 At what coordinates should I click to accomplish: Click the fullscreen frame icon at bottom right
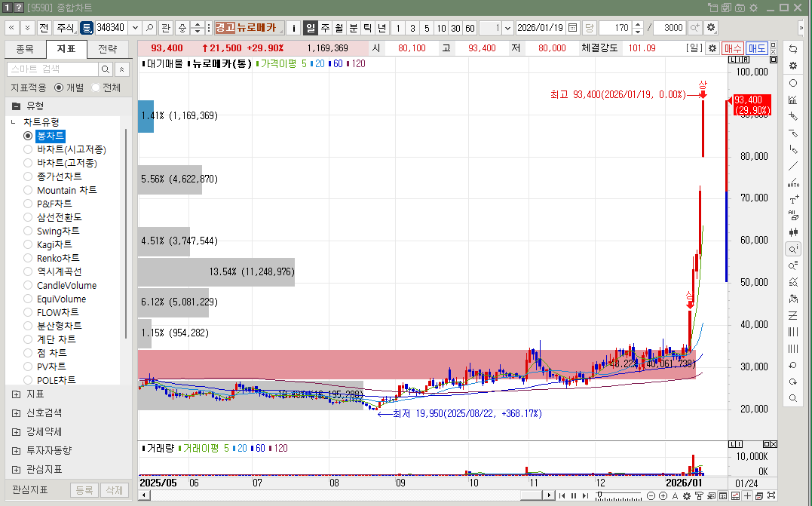(771, 496)
